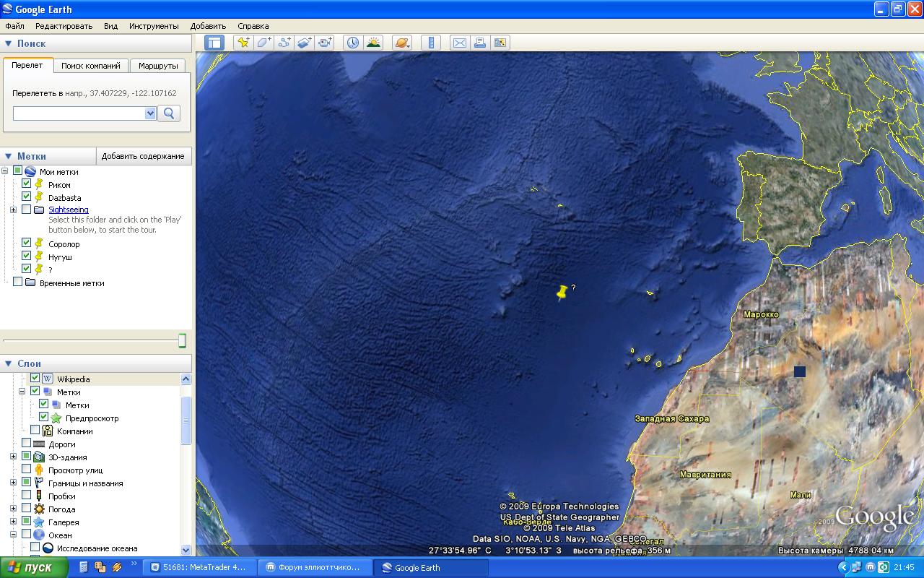Open view in Google Maps icon
924x578 pixels.
point(500,43)
